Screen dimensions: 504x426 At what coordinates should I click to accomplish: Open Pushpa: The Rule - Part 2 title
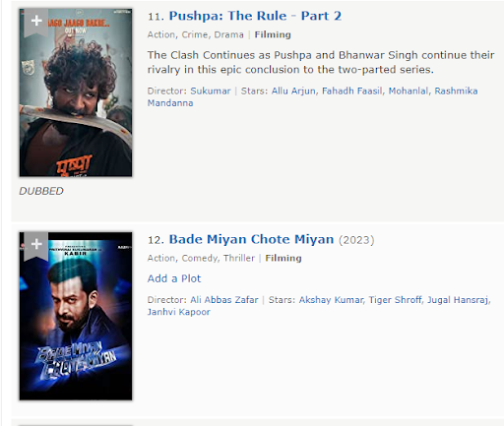255,16
